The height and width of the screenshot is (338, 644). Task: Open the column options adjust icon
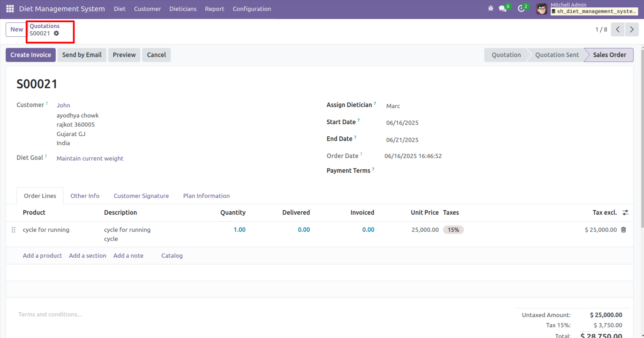point(625,213)
